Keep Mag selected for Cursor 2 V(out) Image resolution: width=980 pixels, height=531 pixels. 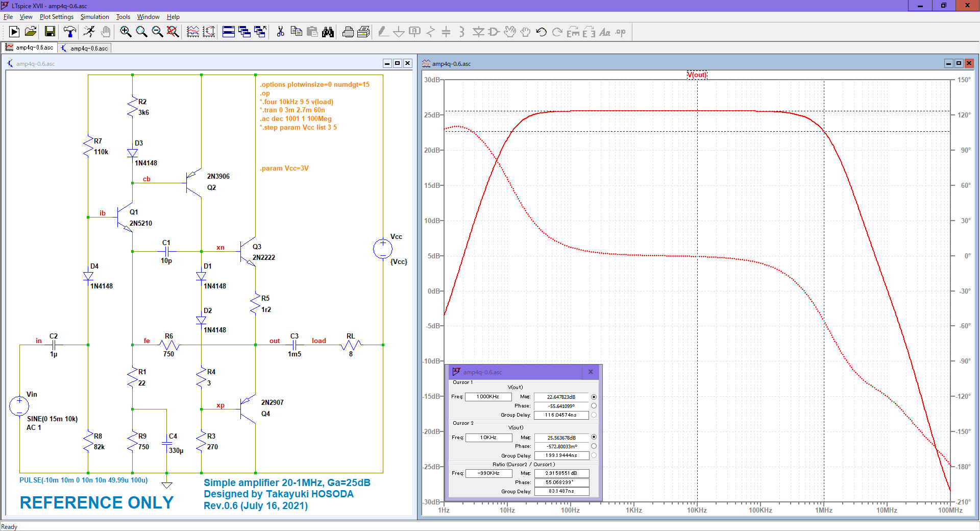(x=593, y=438)
